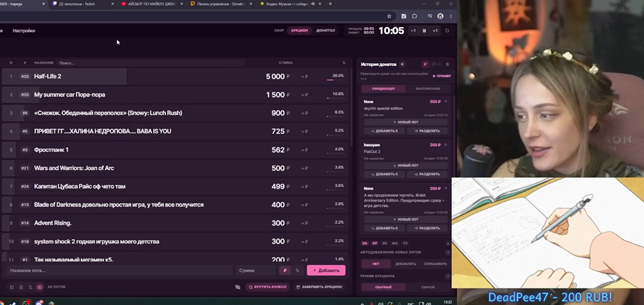Add amount using +₽ on Wars and Warriors row
Screen dimensions: 644x305
304,168
